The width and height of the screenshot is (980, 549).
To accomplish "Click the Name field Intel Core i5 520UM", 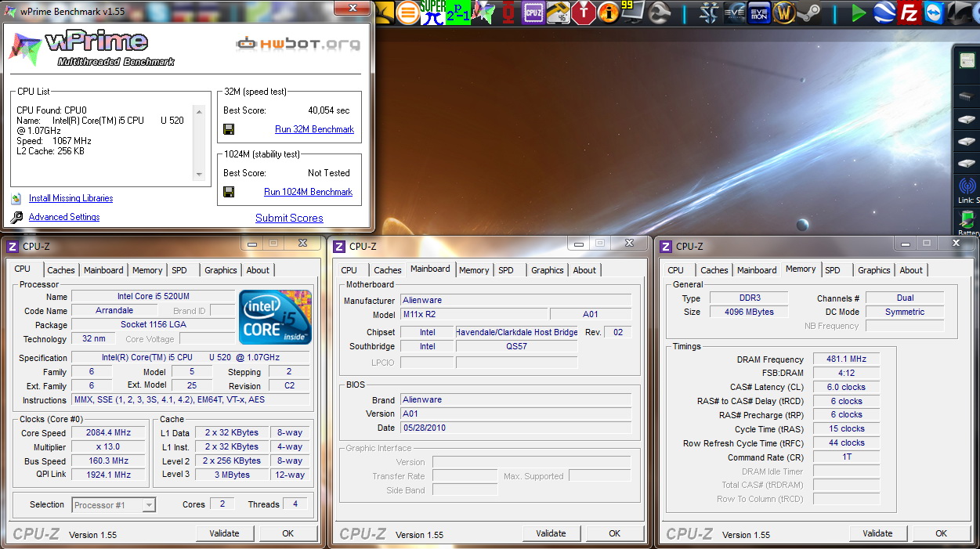I will point(153,297).
